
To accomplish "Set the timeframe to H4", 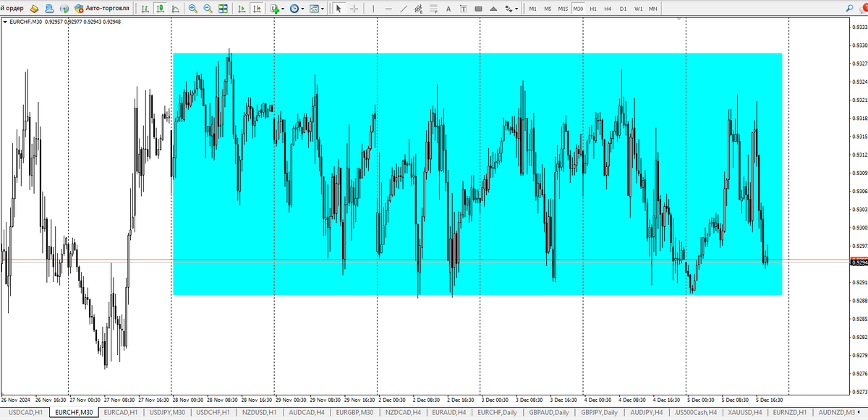I will click(608, 9).
